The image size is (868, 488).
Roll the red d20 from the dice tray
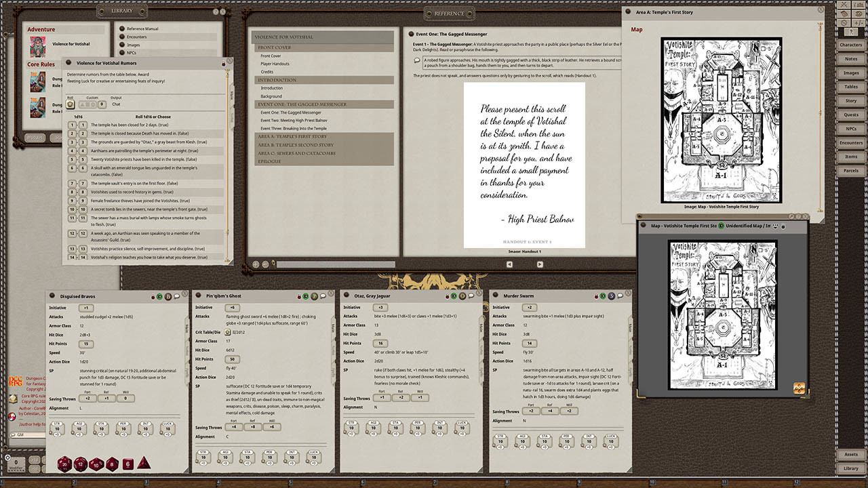[65, 465]
